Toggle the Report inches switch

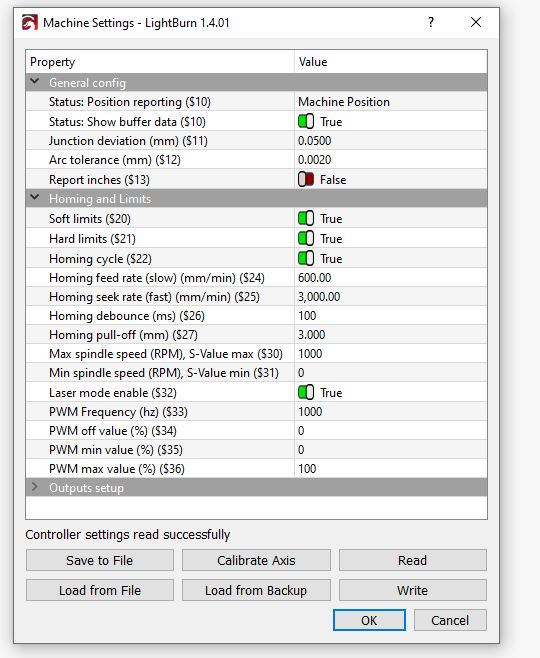(306, 180)
